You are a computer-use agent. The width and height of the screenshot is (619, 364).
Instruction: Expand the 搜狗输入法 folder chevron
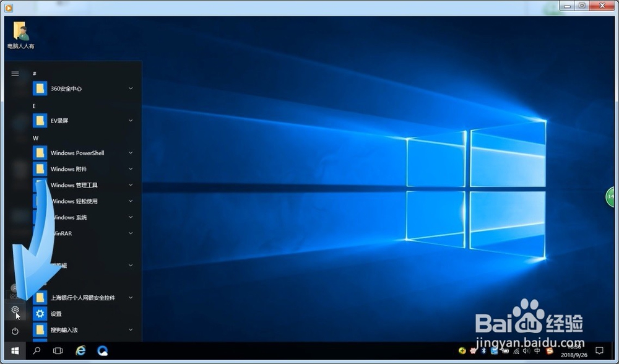click(x=131, y=330)
